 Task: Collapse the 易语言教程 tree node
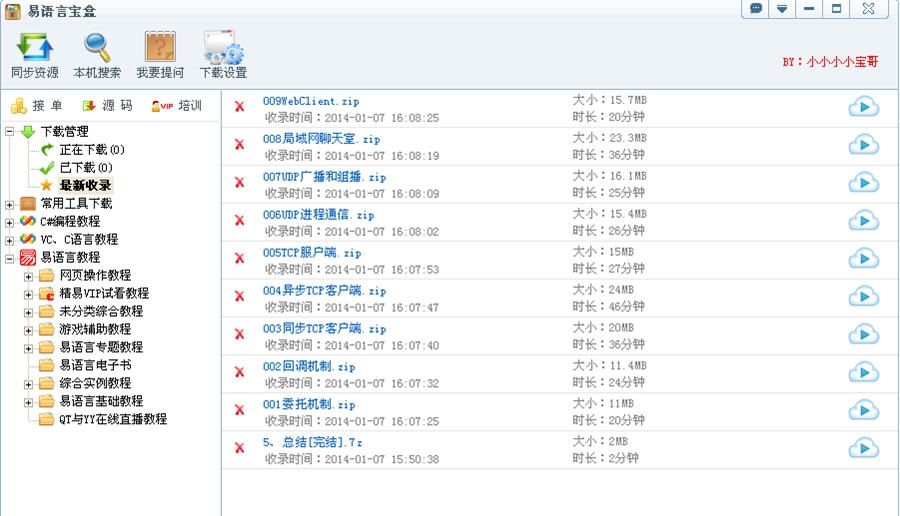coord(9,258)
